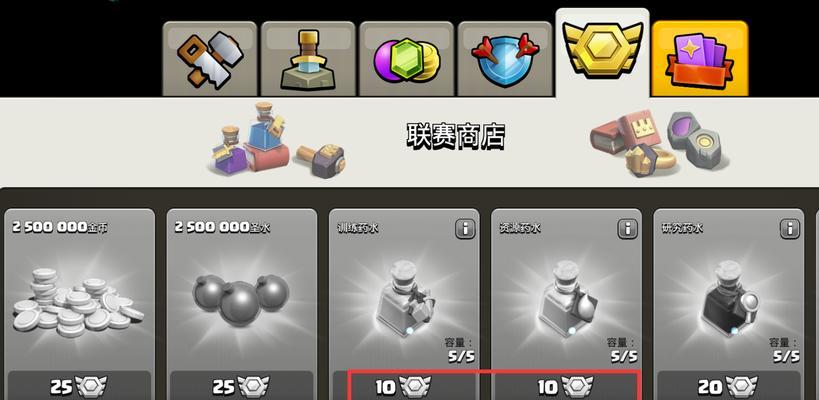Select the gold league medal tab

[602, 53]
